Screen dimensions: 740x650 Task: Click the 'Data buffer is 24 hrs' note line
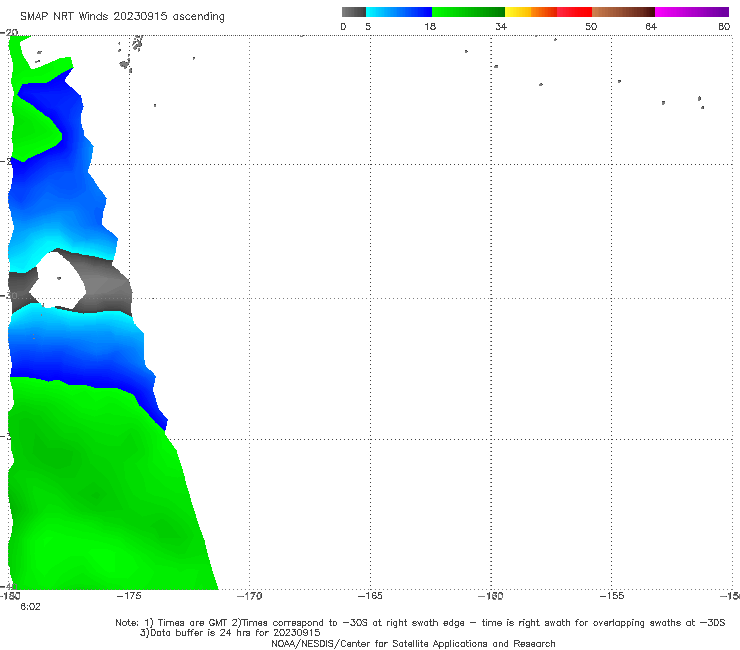230,633
